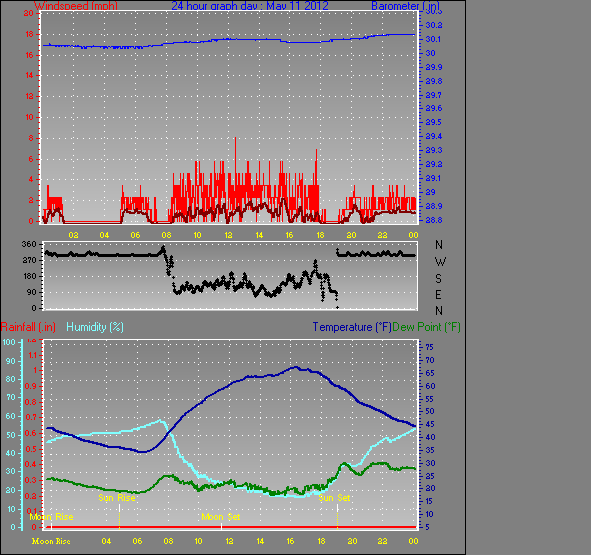Screen dimensions: 591x555
Task: Click the '0.7' rainfall axis value
Action: [x=30, y=417]
